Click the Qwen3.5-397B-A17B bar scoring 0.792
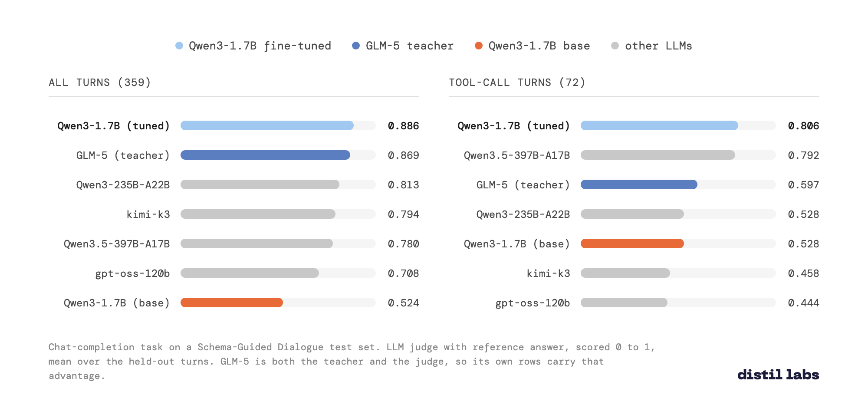Image resolution: width=868 pixels, height=408 pixels. 658,155
